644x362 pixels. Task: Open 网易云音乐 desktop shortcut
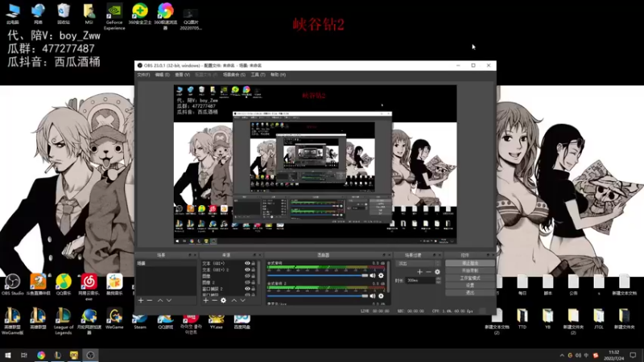click(x=89, y=286)
